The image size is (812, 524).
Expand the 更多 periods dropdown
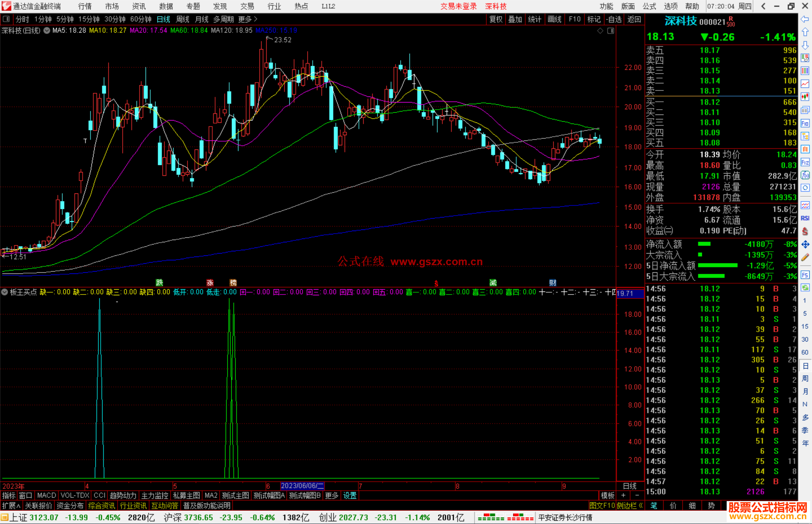pyautogui.click(x=248, y=19)
